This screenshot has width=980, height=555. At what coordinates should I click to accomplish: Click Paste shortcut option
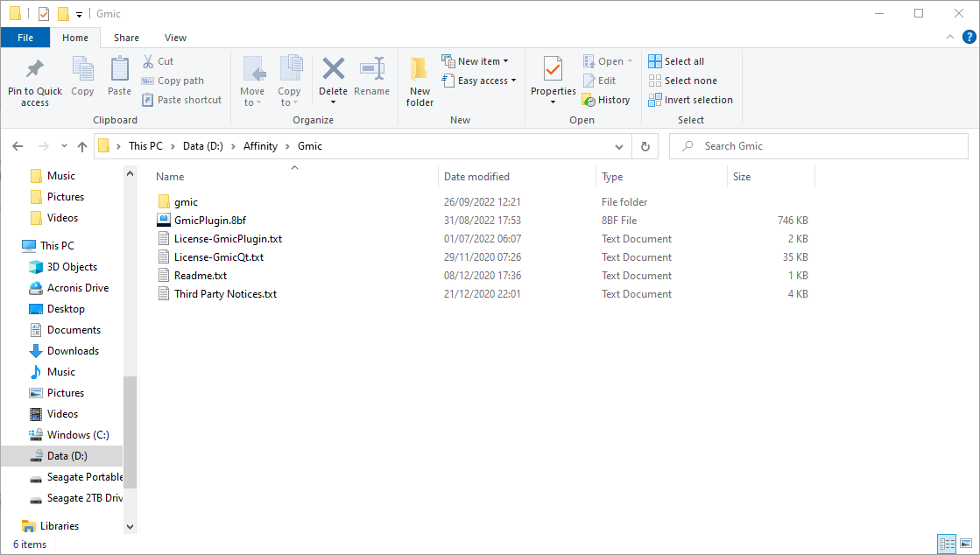click(x=181, y=100)
